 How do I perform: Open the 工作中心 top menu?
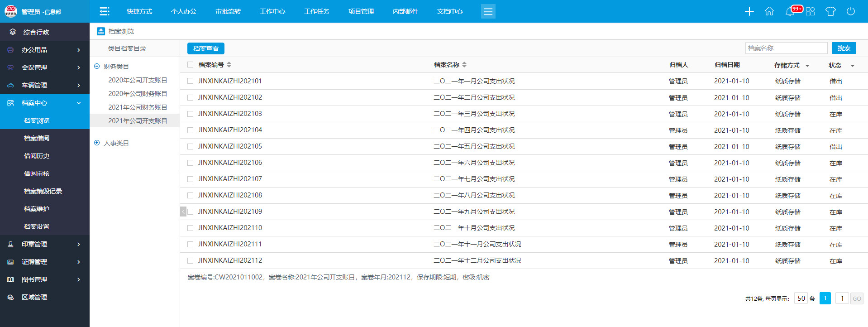[x=272, y=11]
